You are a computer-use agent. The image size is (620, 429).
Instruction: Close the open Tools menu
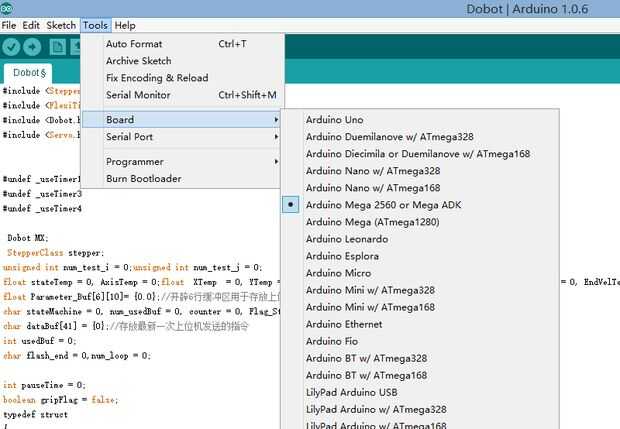pos(95,25)
